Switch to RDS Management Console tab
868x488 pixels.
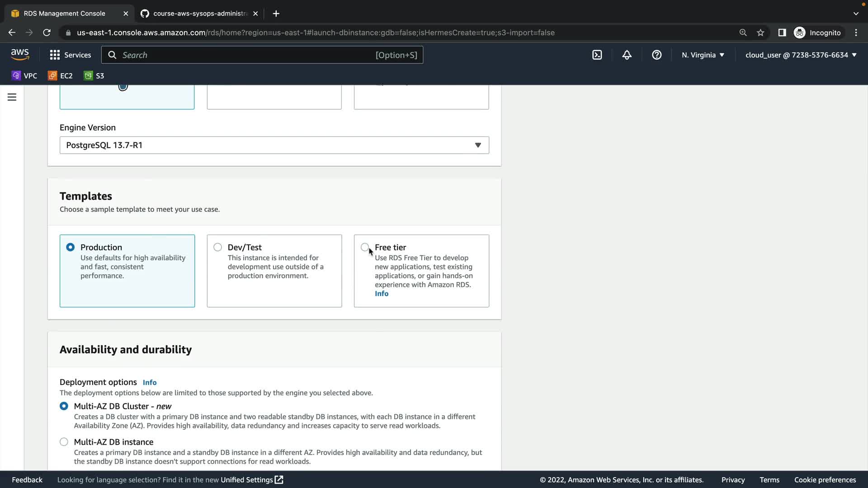click(64, 14)
